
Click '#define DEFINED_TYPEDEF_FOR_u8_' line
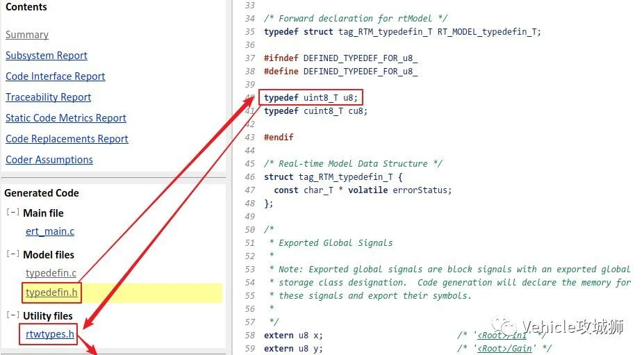coord(341,72)
